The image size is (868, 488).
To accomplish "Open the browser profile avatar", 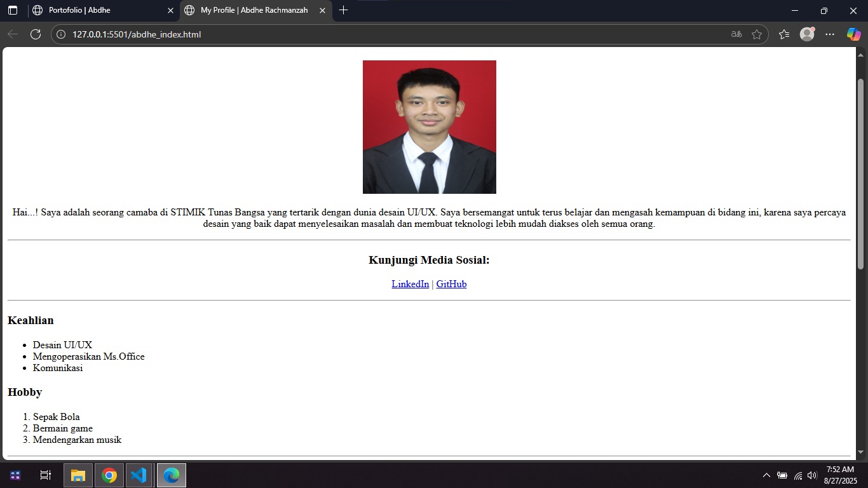I will (x=807, y=34).
